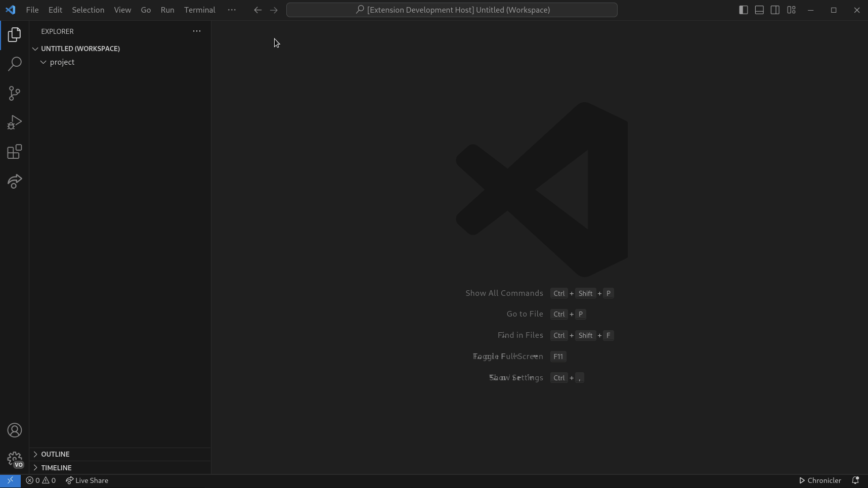Minimize the VS Code window
Image resolution: width=868 pixels, height=488 pixels.
click(x=811, y=10)
